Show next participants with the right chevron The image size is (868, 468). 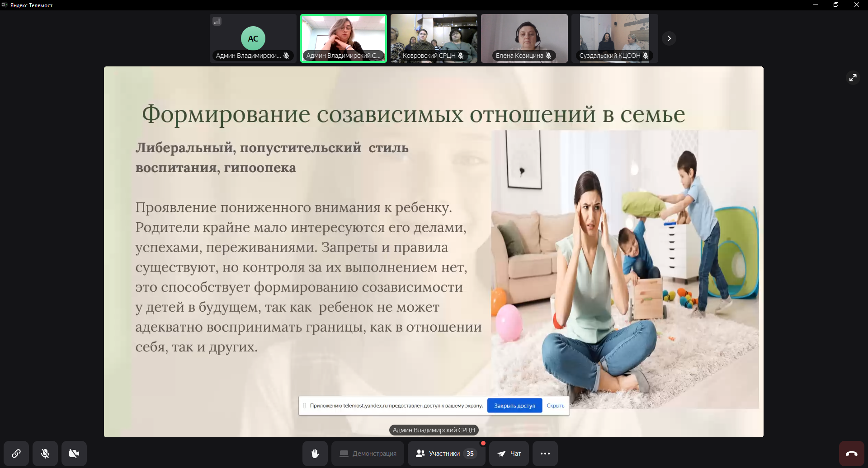[x=669, y=38]
